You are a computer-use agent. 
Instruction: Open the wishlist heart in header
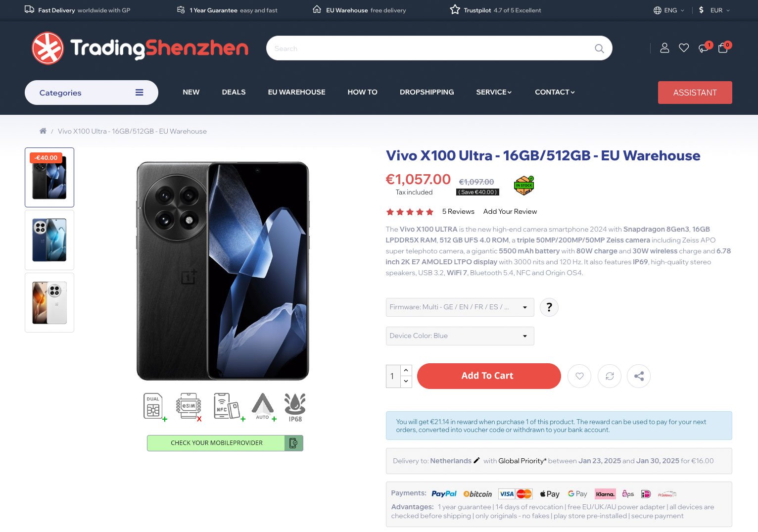pos(684,48)
